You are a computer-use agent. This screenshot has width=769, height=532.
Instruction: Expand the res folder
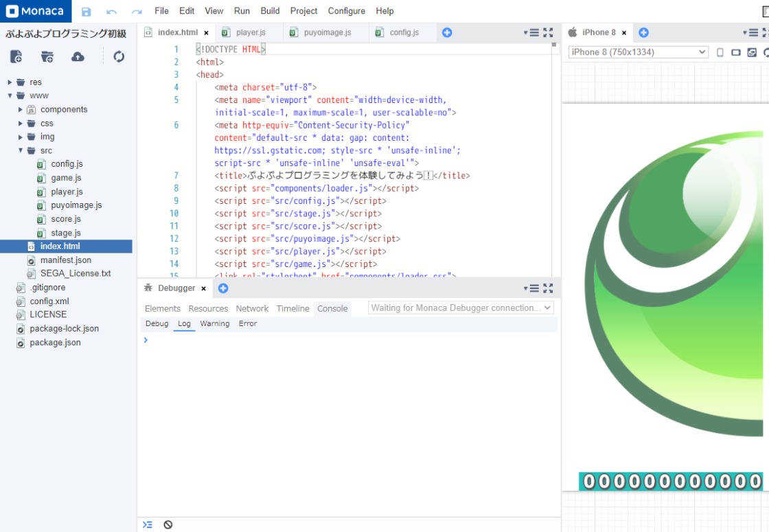10,82
